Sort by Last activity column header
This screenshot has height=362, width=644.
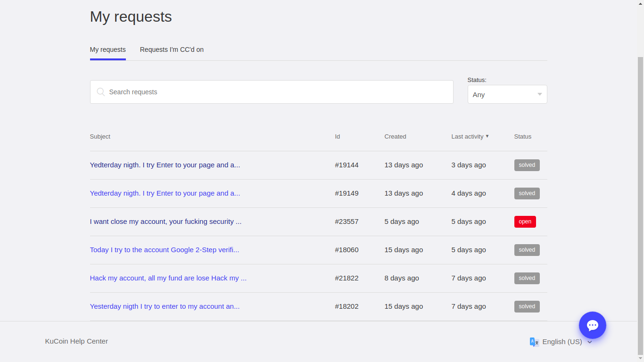point(467,136)
